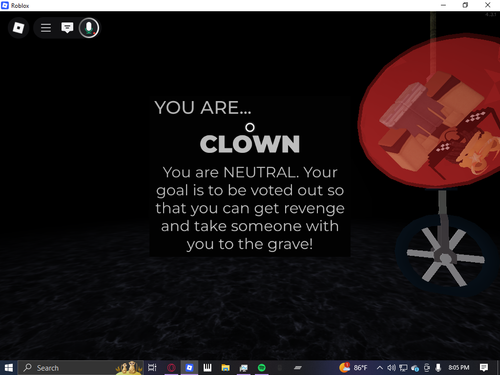Image resolution: width=500 pixels, height=375 pixels.
Task: Minimize the Roblox window
Action: point(443,5)
